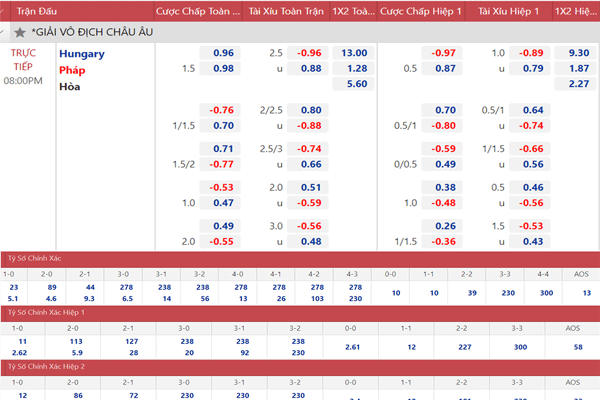Click first-half draw odds 2.27
The image size is (600, 400).
click(x=577, y=84)
